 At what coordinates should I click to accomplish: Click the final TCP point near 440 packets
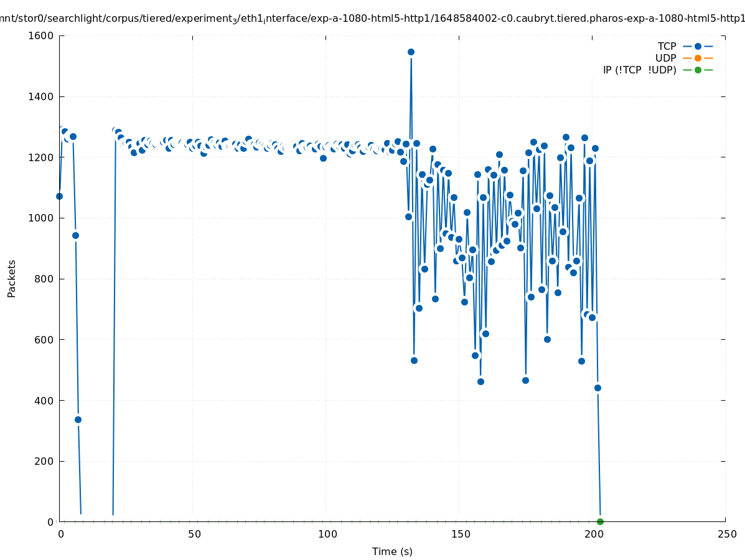(597, 388)
